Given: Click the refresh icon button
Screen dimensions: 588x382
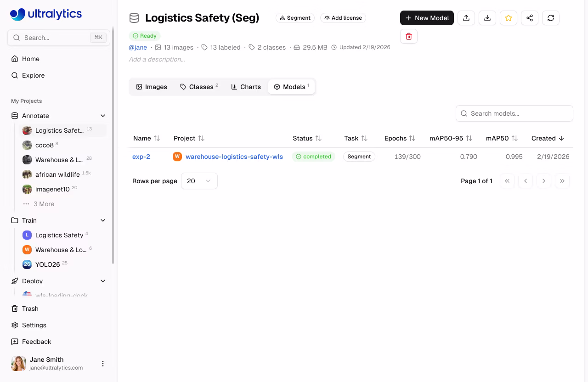Looking at the screenshot, I should (x=551, y=18).
